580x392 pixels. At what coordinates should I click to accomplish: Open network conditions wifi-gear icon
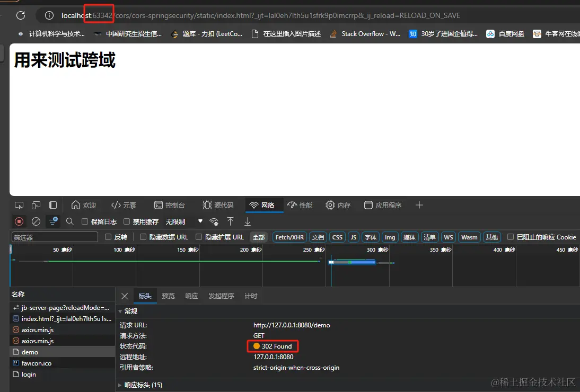(214, 221)
